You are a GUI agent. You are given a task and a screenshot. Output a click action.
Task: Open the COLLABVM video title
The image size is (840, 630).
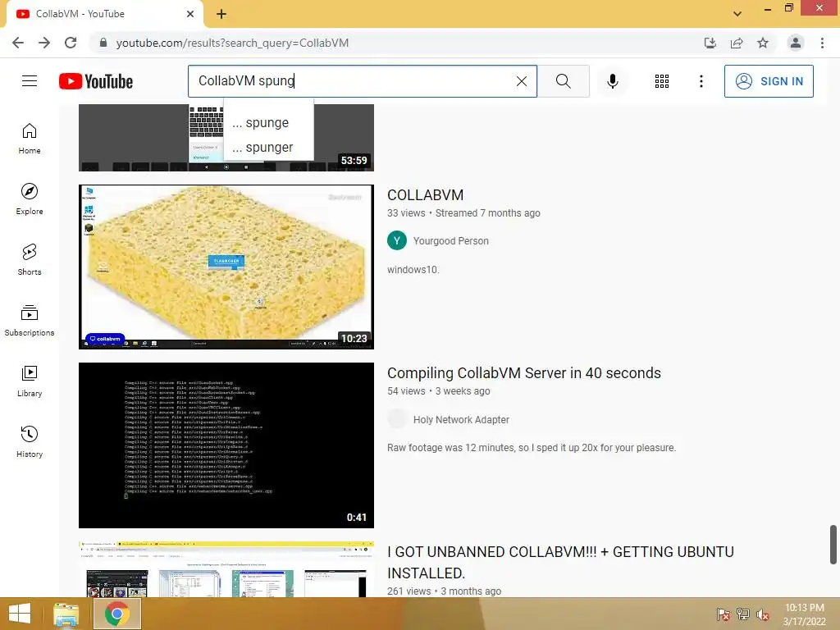click(x=426, y=195)
